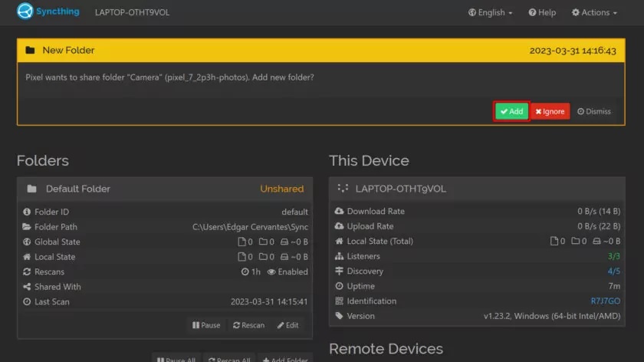The height and width of the screenshot is (362, 644).
Task: Ignore the Camera folder share request
Action: (x=550, y=111)
